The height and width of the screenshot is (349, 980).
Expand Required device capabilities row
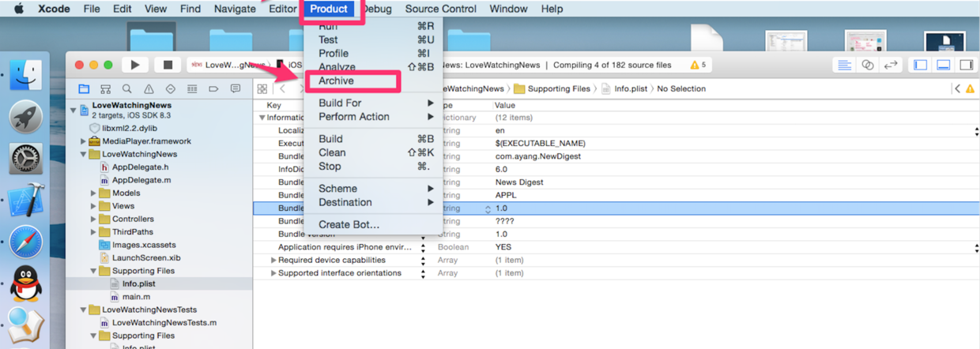(273, 260)
